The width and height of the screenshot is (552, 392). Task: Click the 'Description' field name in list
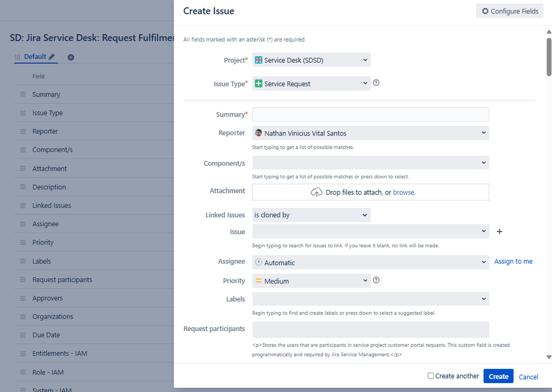pos(49,187)
